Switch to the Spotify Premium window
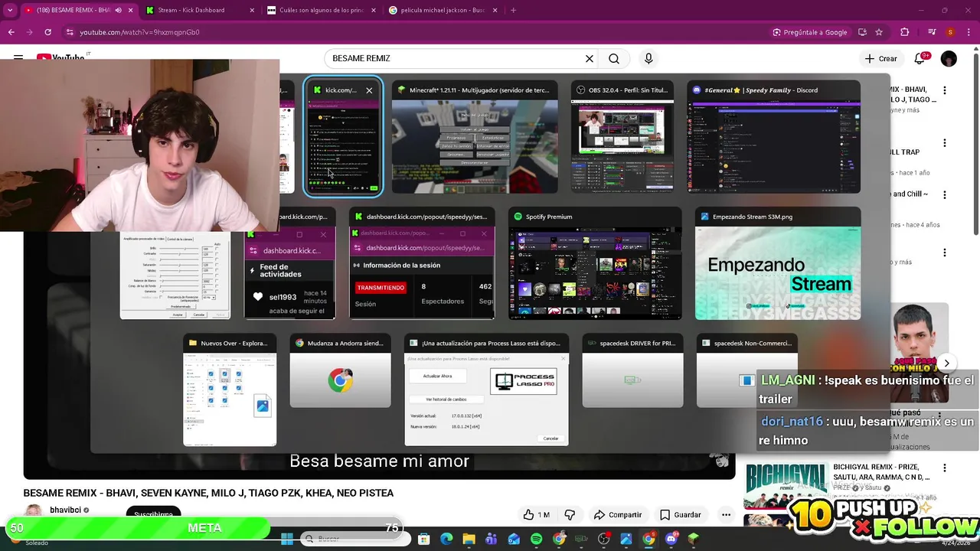This screenshot has width=980, height=551. [x=595, y=264]
